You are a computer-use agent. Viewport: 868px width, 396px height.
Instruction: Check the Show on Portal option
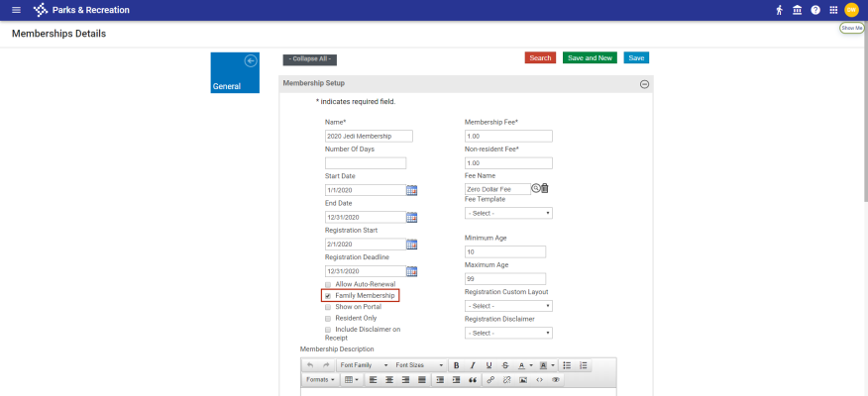tap(328, 307)
